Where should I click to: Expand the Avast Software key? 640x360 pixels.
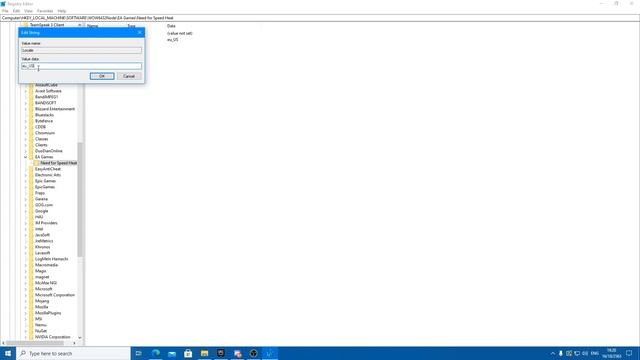click(25, 91)
